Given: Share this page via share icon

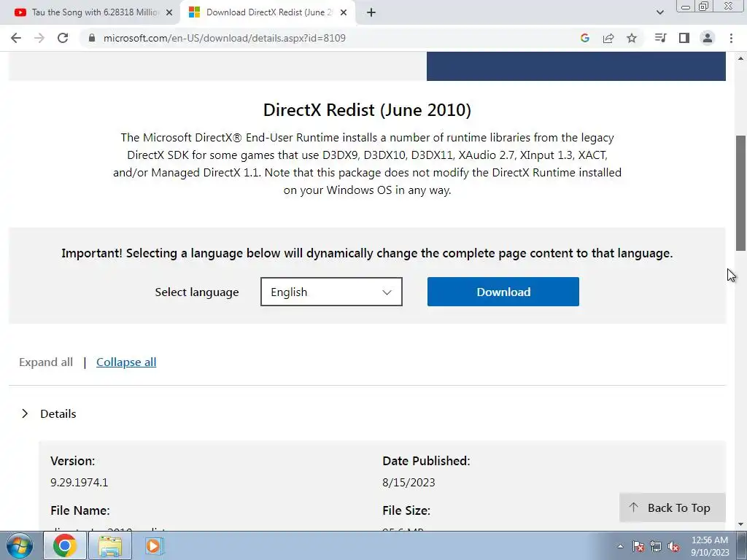Looking at the screenshot, I should tap(608, 38).
